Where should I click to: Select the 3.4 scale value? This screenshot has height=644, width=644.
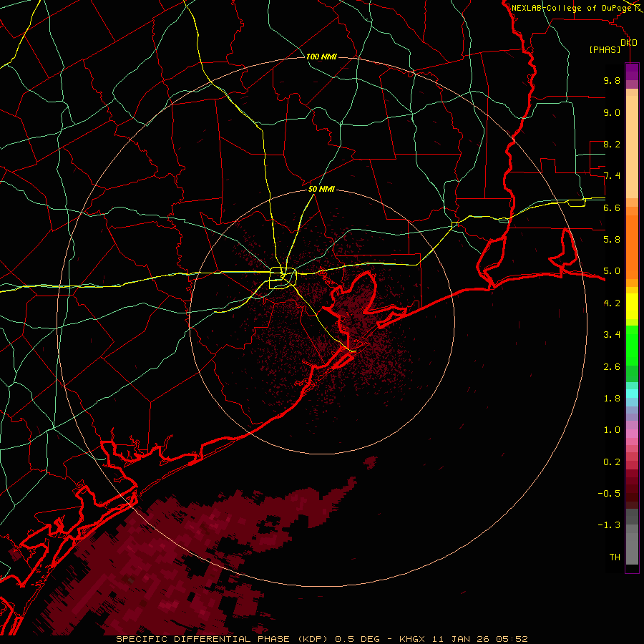click(612, 335)
